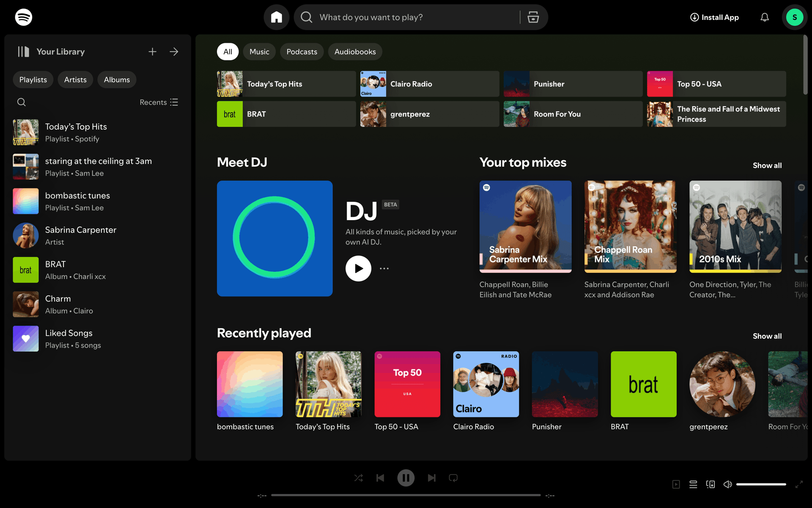Open Liked Songs playlist
Screen dimensions: 812x508
click(98, 339)
